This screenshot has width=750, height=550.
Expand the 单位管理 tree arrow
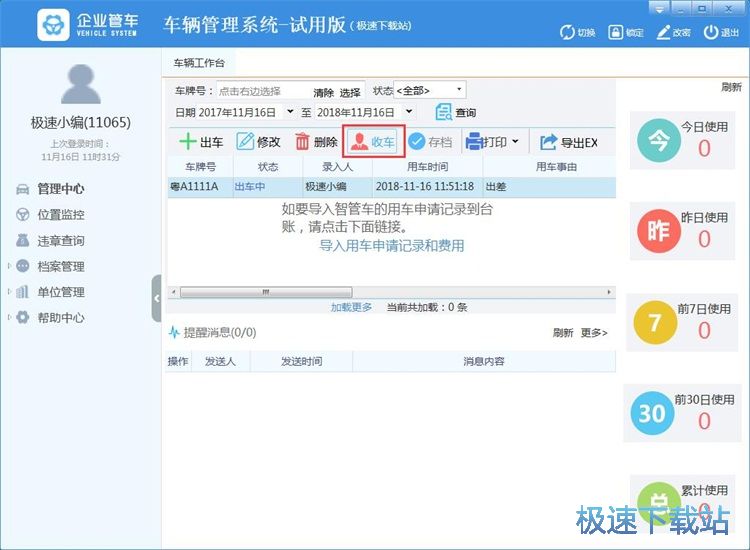9,291
